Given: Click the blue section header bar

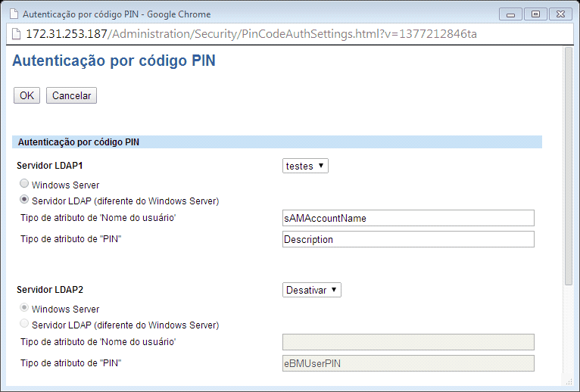Looking at the screenshot, I should [x=277, y=142].
